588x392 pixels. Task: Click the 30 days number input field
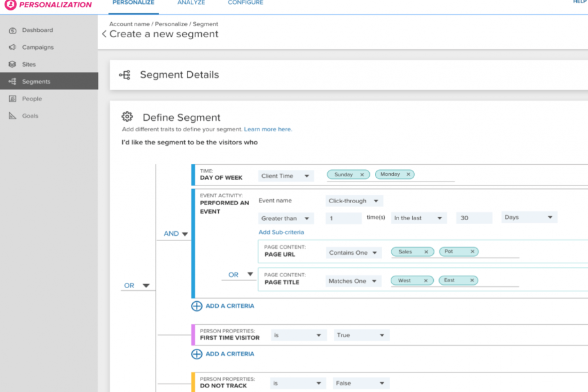pos(474,218)
